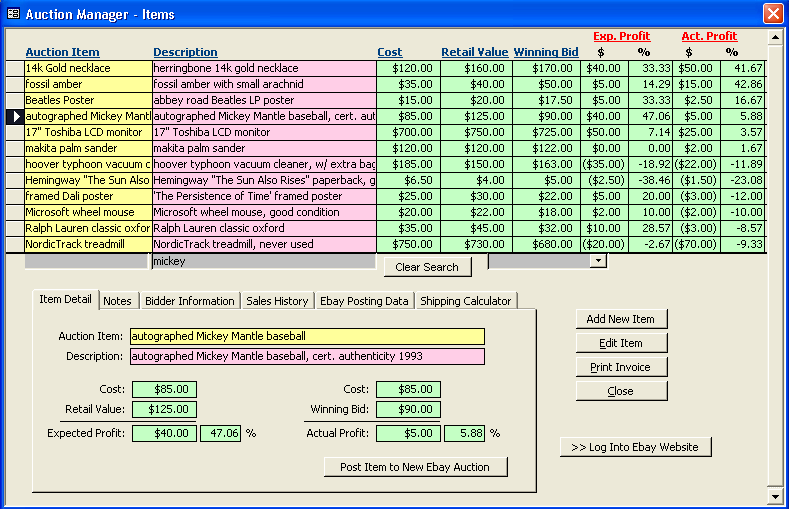Viewport: 789px width, 509px height.
Task: Open the Shipping Calculator tab
Action: click(465, 301)
